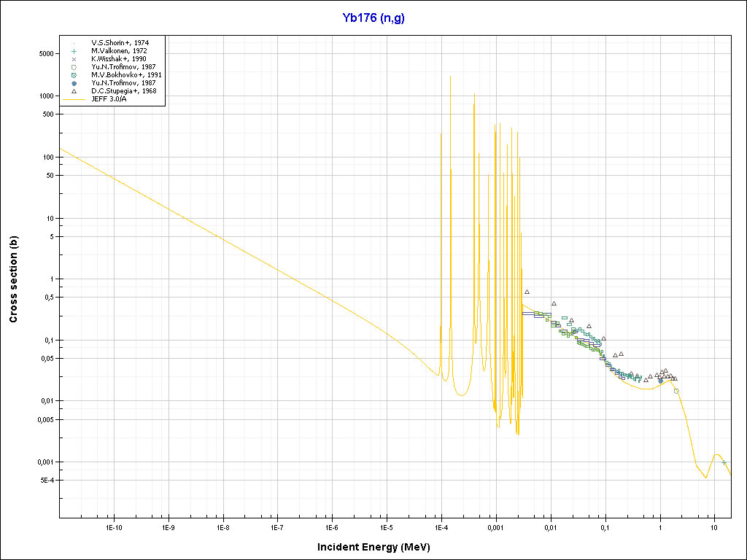Click the Yb176 (n,g) chart title

[x=373, y=18]
